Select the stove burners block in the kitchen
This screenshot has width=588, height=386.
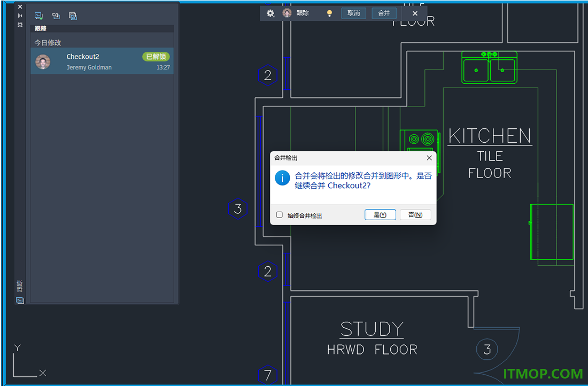420,140
